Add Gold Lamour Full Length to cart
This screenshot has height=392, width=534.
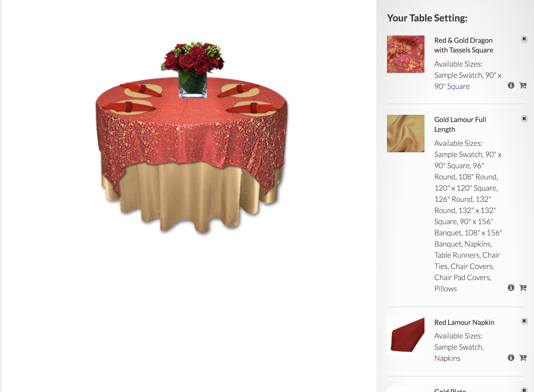tap(523, 288)
